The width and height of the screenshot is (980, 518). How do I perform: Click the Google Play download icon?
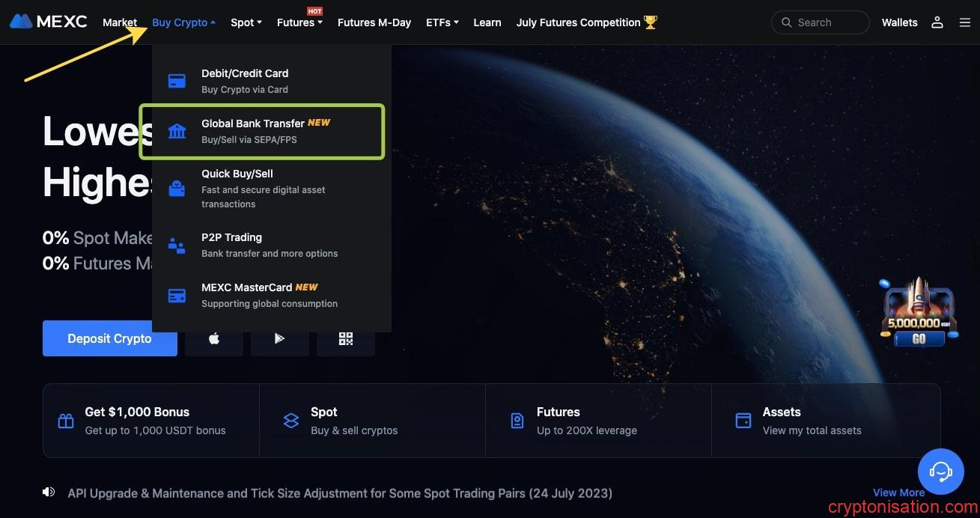point(279,338)
